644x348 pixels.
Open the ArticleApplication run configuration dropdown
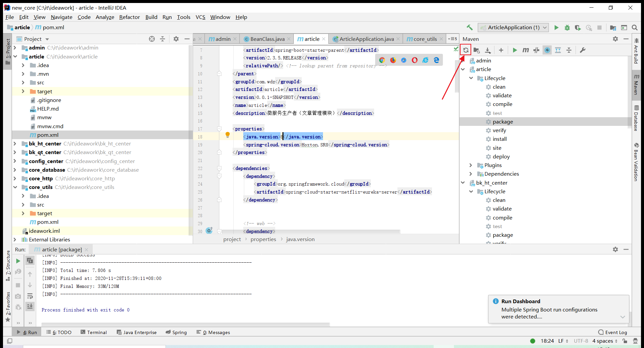[545, 28]
